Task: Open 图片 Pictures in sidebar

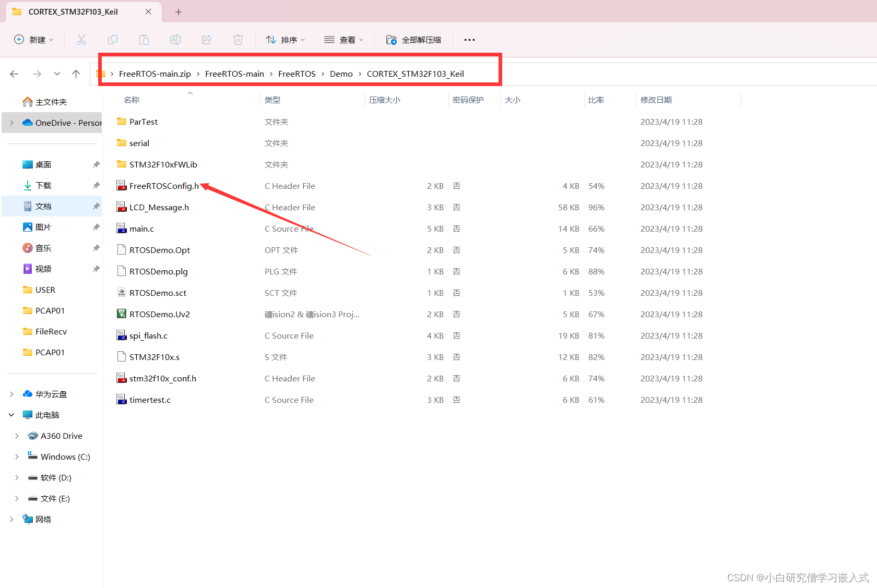Action: [x=43, y=227]
